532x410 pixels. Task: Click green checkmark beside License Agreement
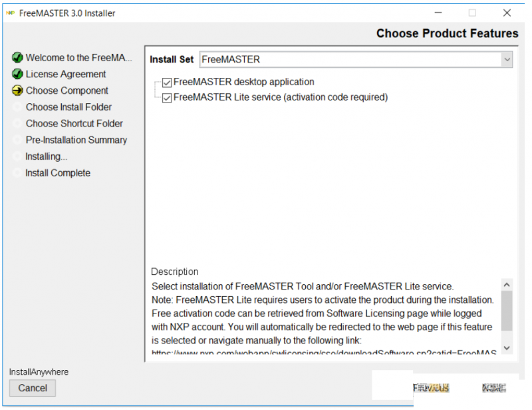(17, 74)
